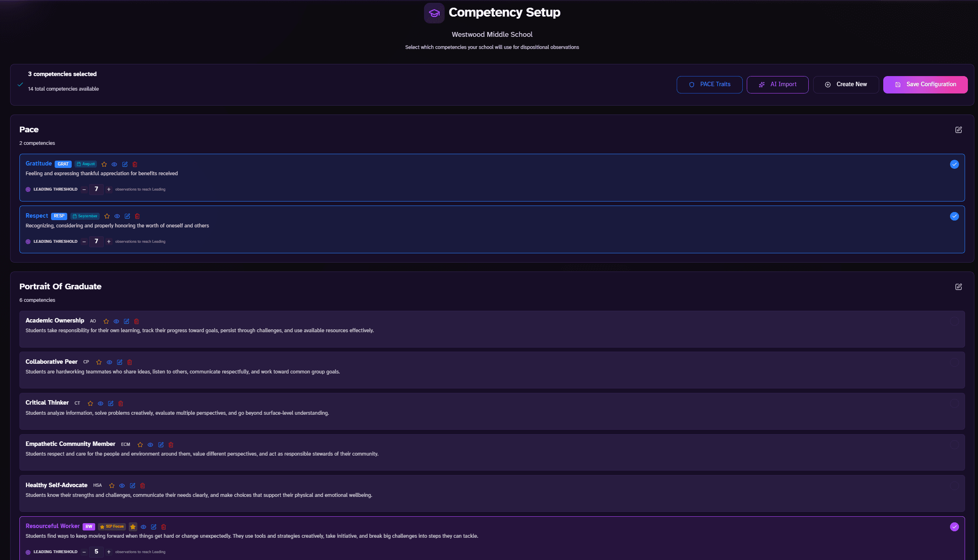Remove SIP Focus star on Resourceful Worker
This screenshot has height=560, width=978.
[133, 527]
